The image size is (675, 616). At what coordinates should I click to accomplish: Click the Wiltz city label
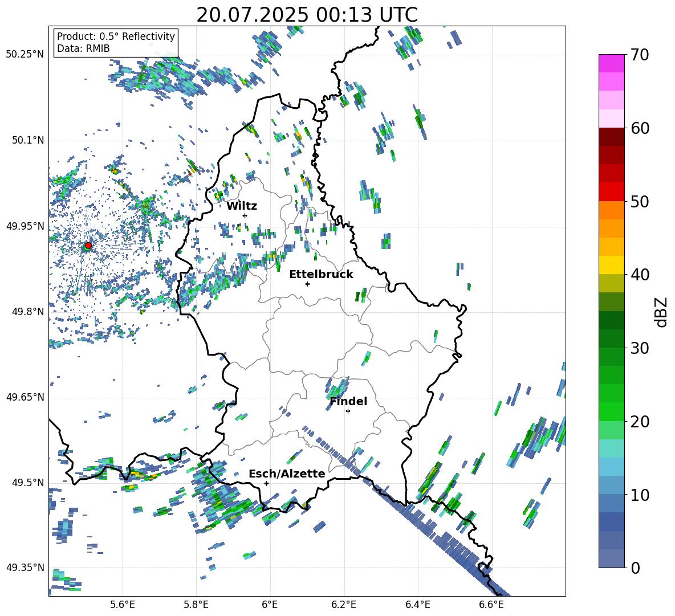click(x=242, y=206)
